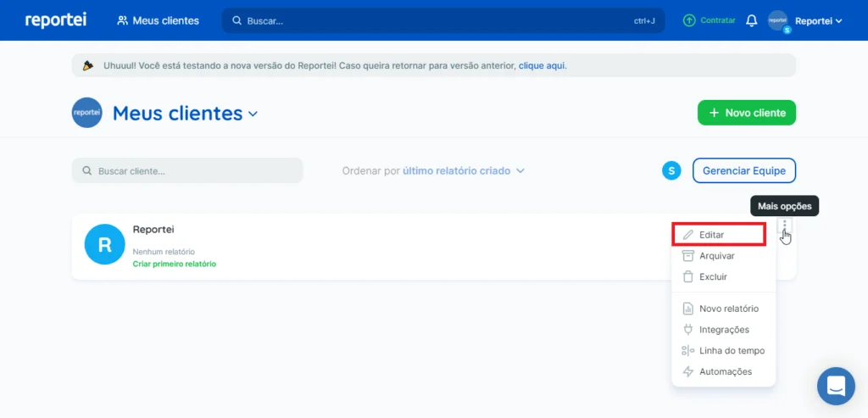This screenshot has width=868, height=418.
Task: Open the chat support widget
Action: [836, 386]
